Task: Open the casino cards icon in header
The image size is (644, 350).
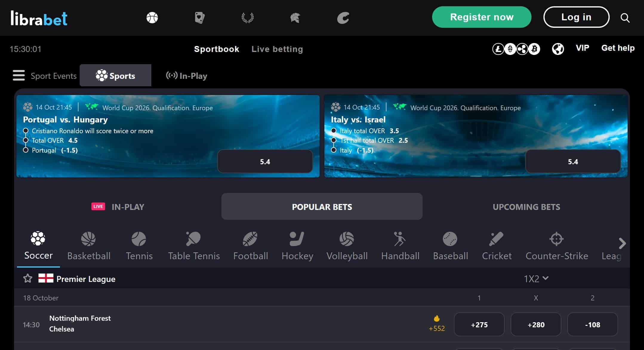Action: [200, 18]
